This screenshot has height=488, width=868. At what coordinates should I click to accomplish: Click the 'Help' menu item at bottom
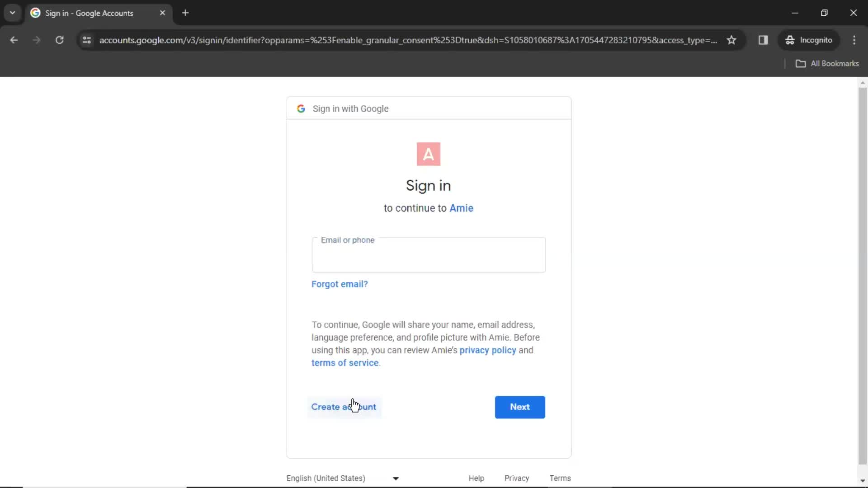pyautogui.click(x=476, y=478)
